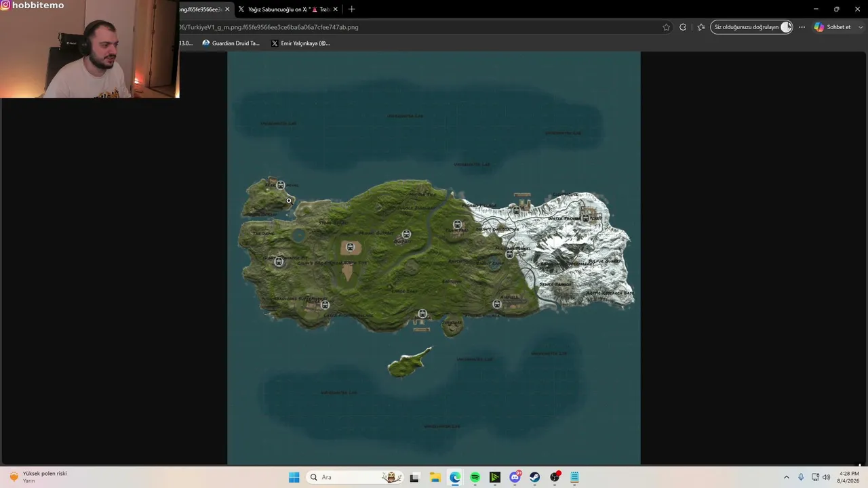Viewport: 868px width, 488px height.
Task: Open Steam from the taskbar
Action: click(x=535, y=477)
